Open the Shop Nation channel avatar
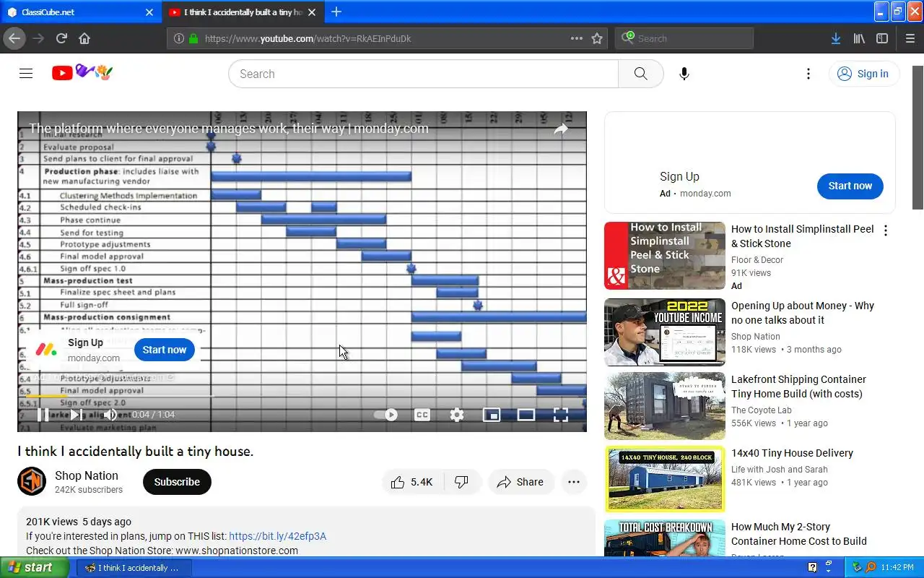The height and width of the screenshot is (578, 924). click(x=32, y=481)
